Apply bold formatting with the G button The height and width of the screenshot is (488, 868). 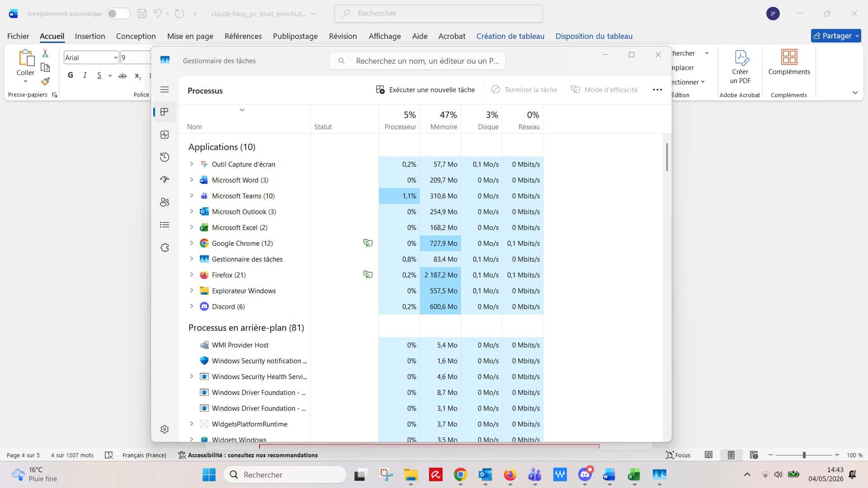coord(71,75)
